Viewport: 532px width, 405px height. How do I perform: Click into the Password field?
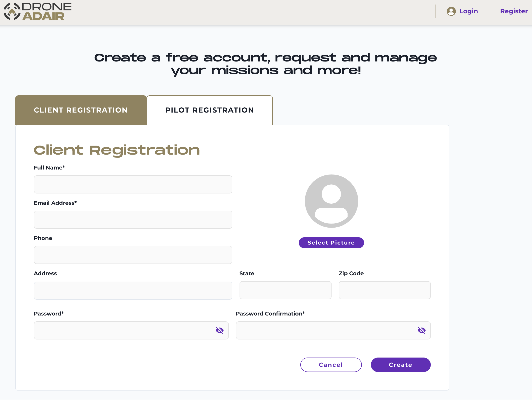(x=131, y=330)
